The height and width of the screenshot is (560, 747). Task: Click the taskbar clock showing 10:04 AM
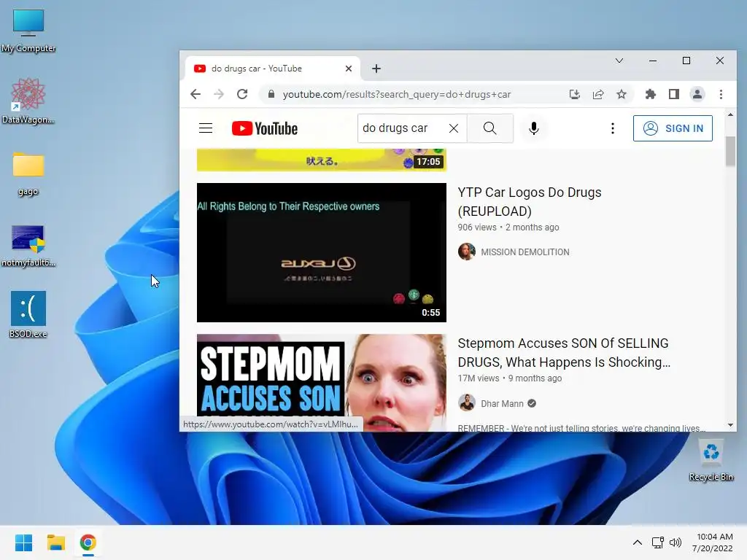point(712,542)
